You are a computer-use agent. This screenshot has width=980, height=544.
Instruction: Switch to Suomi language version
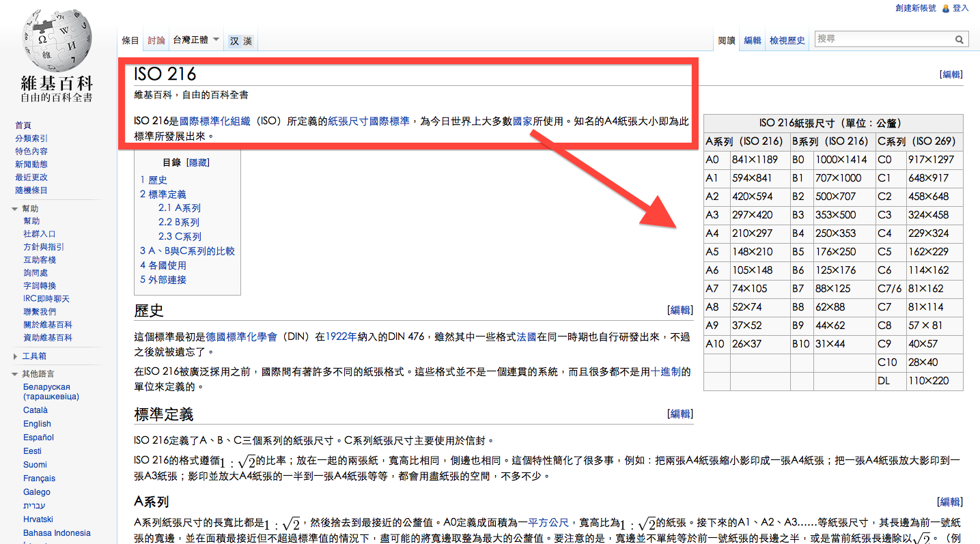tap(36, 465)
